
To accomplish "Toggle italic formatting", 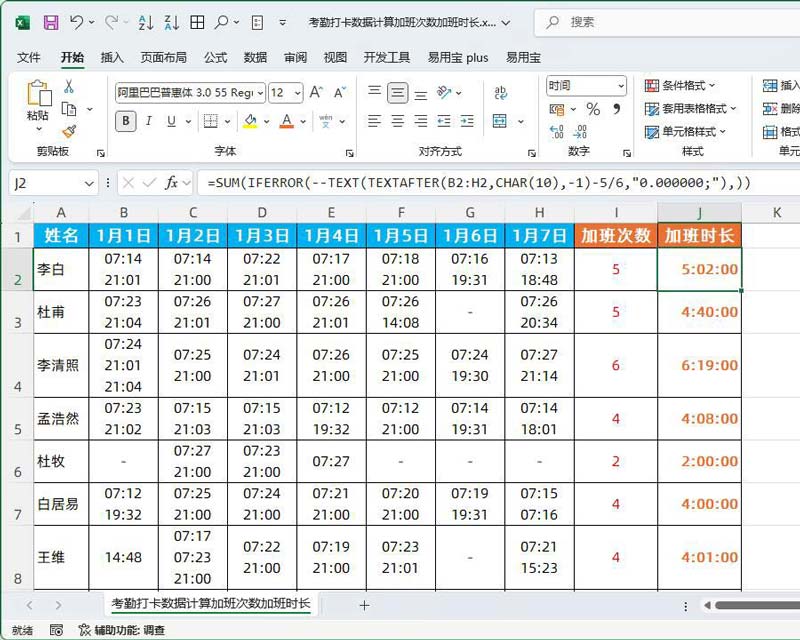I will click(x=148, y=120).
